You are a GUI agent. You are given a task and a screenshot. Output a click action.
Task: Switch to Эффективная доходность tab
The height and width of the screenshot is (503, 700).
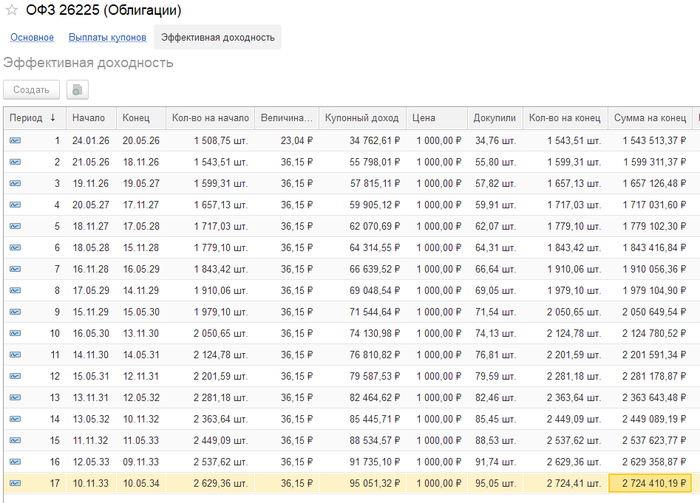pos(217,37)
